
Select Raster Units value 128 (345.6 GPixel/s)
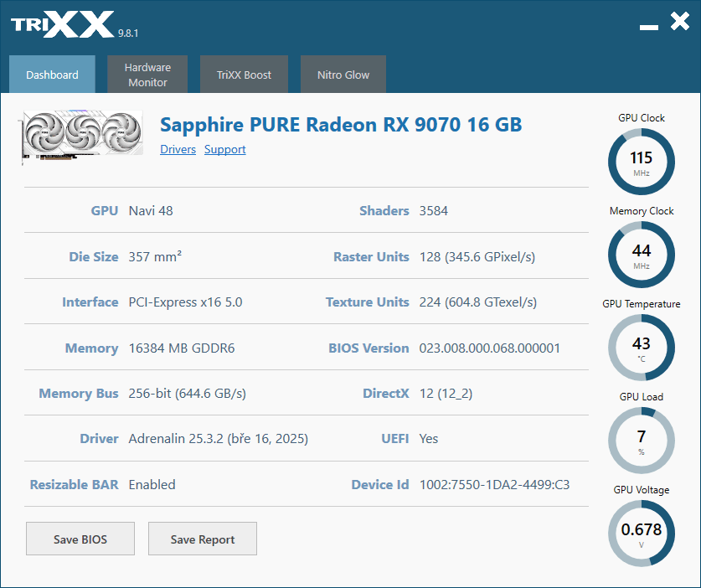[477, 256]
